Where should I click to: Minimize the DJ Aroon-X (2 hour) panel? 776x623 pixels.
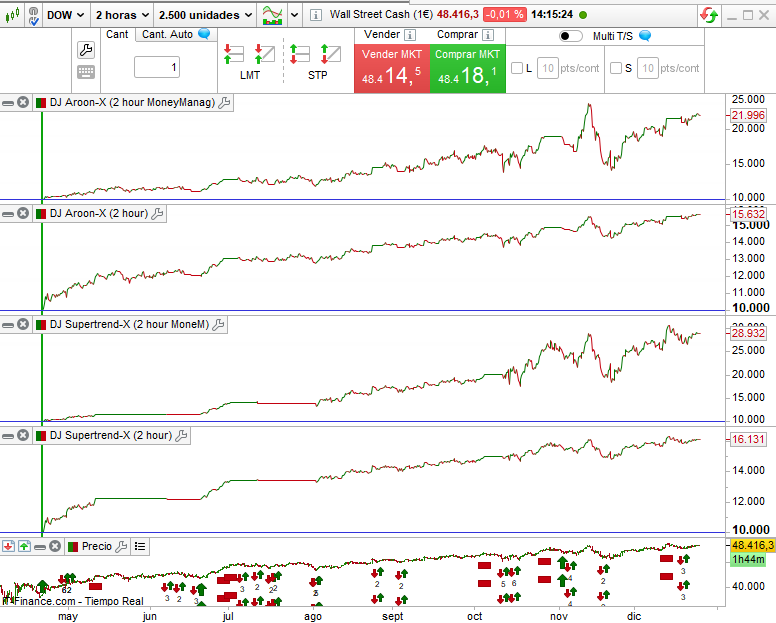coord(8,213)
